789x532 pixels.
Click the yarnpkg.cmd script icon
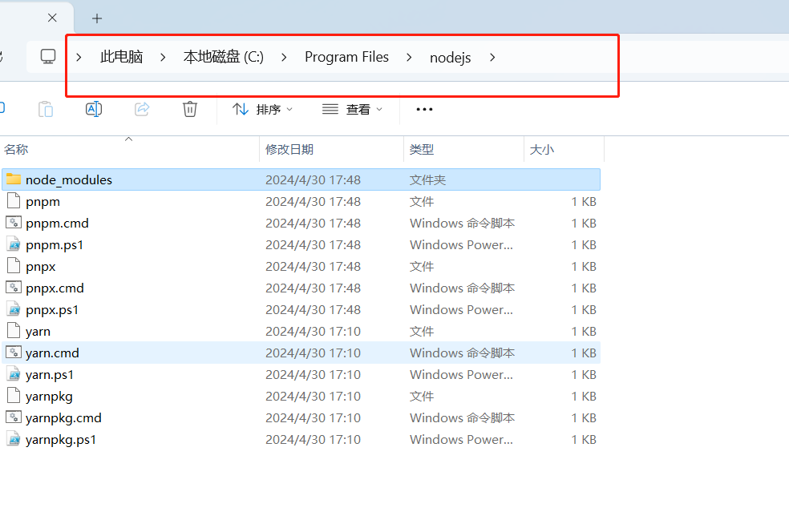[x=14, y=417]
